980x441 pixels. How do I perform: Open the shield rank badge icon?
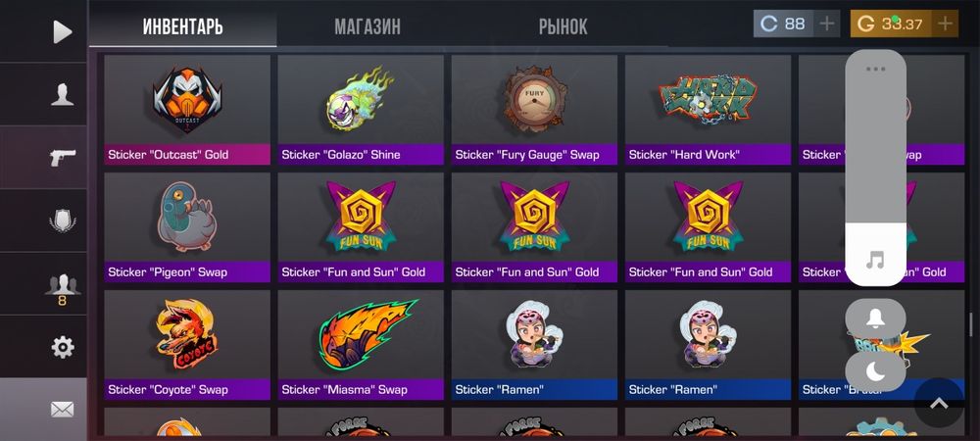pos(62,220)
